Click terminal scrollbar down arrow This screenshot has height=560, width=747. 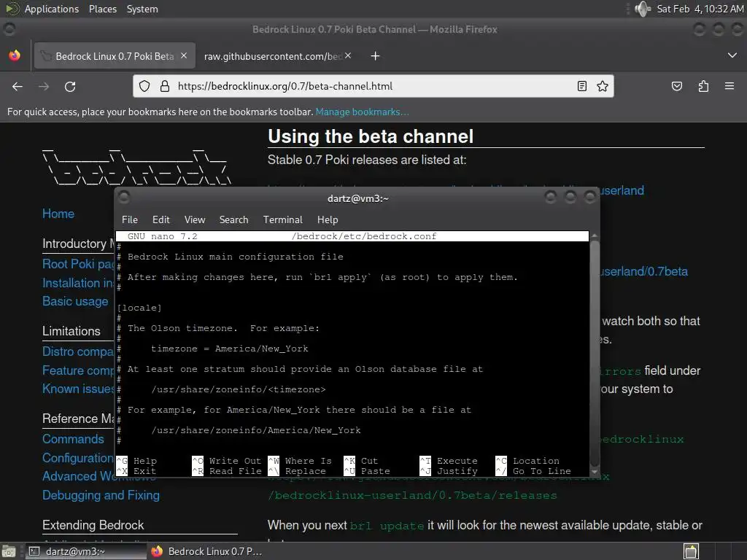click(x=594, y=472)
